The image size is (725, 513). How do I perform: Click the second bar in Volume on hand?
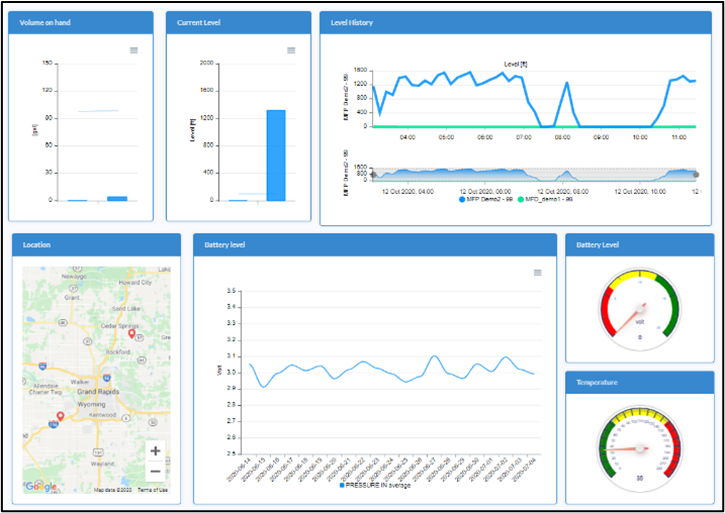pyautogui.click(x=117, y=198)
